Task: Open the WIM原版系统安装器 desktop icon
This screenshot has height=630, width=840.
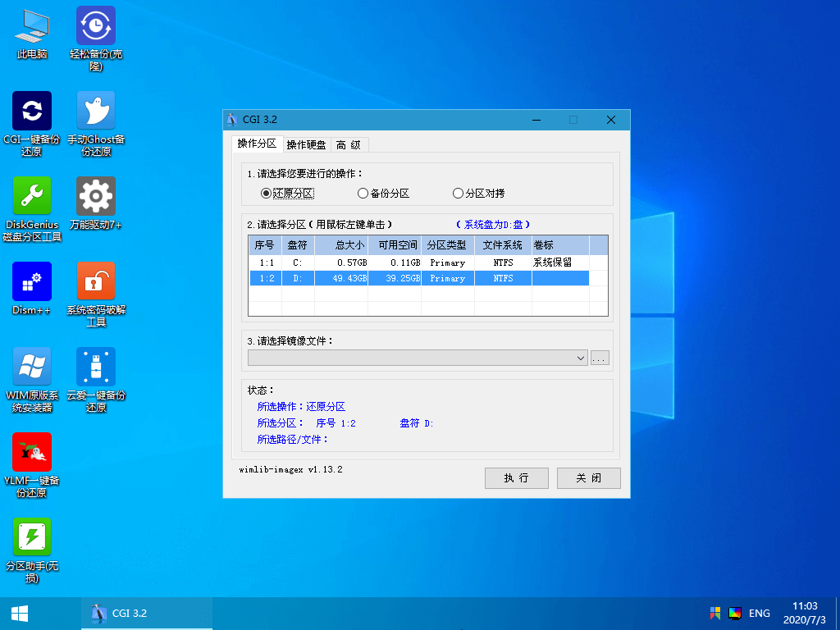Action: [32, 367]
